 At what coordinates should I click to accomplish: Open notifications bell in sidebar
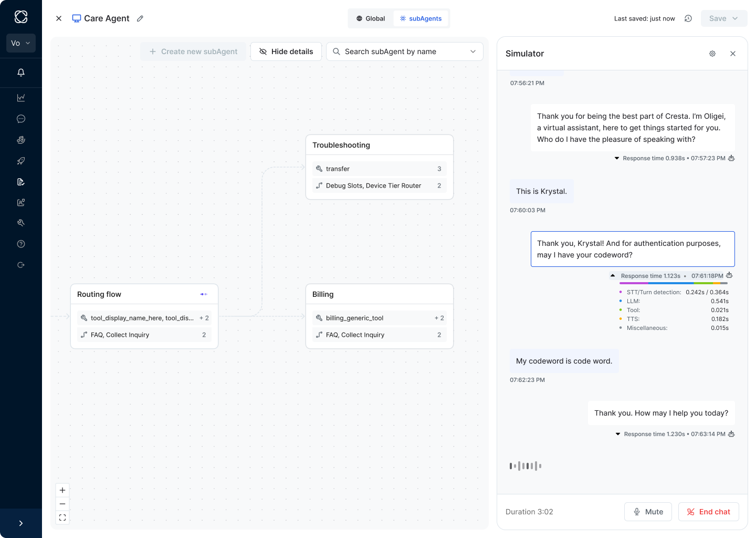21,73
